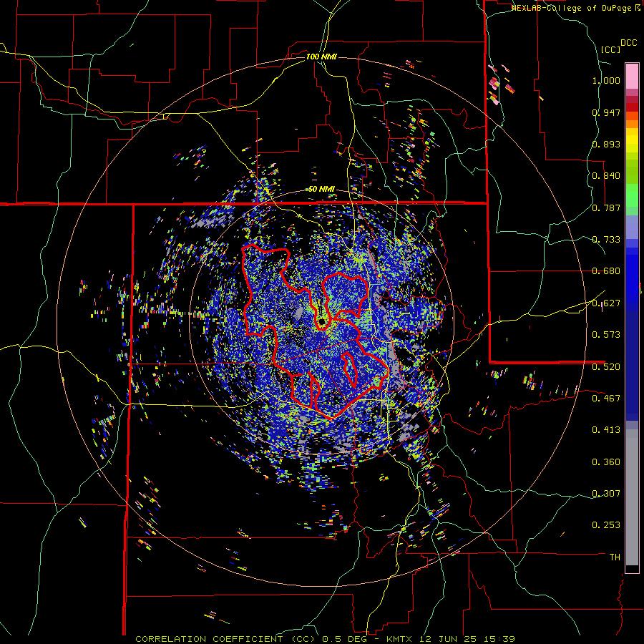Click the 0.520 scale value
This screenshot has width=644, height=644.
click(x=606, y=366)
